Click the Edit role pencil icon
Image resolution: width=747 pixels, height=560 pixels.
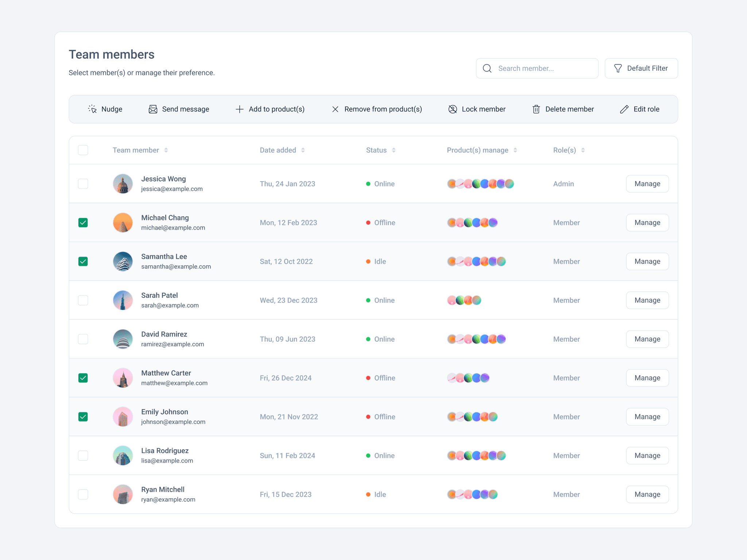pos(624,109)
